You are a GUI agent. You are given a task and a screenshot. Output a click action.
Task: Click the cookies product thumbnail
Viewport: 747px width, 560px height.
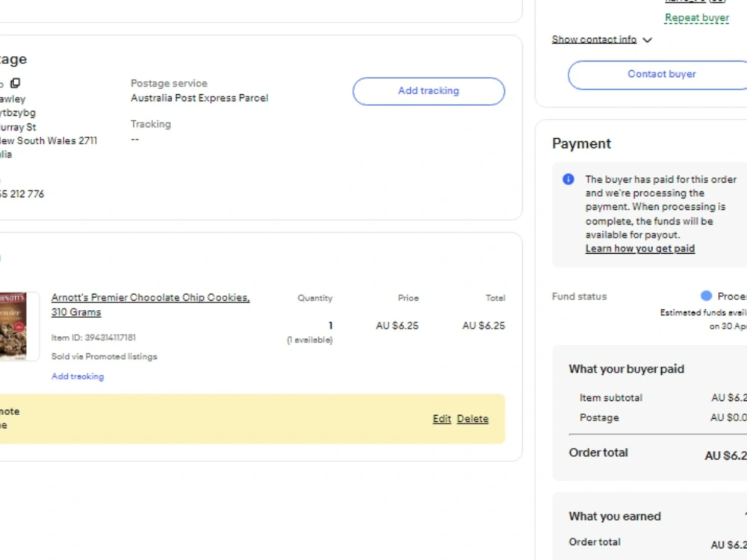[13, 326]
